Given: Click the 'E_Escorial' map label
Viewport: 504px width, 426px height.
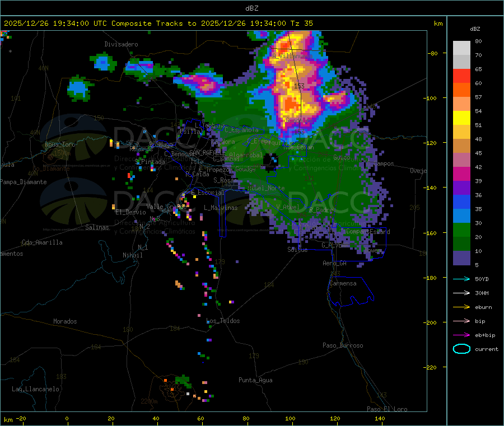Looking at the screenshot, I should [208, 193].
